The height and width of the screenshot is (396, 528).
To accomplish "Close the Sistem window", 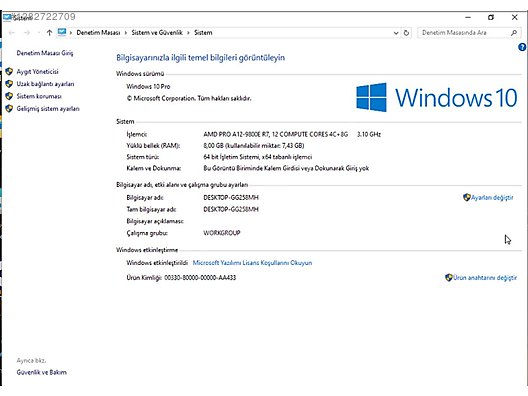I will pos(514,17).
